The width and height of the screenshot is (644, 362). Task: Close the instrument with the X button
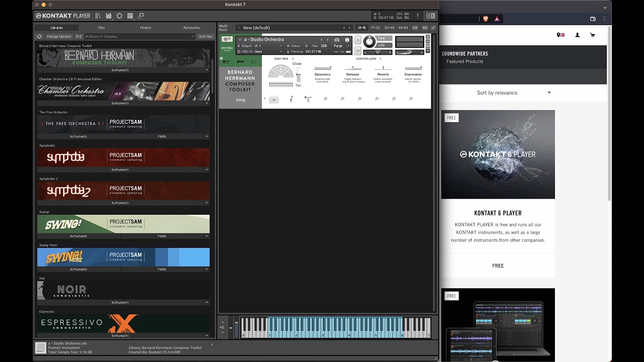(x=428, y=37)
